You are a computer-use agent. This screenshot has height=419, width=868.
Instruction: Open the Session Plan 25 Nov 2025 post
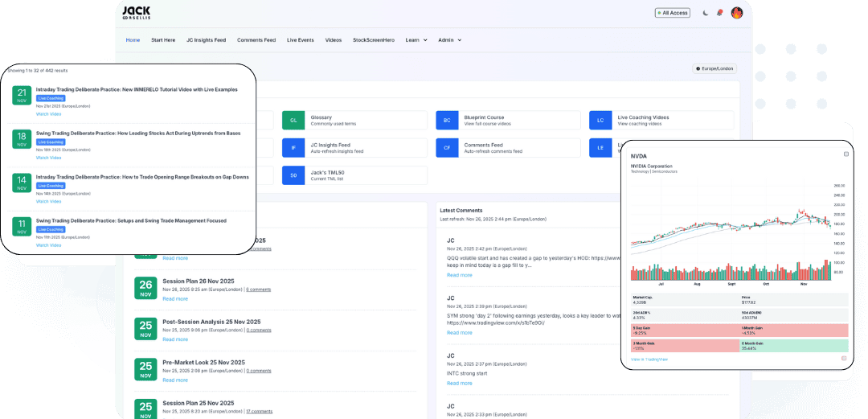[199, 403]
